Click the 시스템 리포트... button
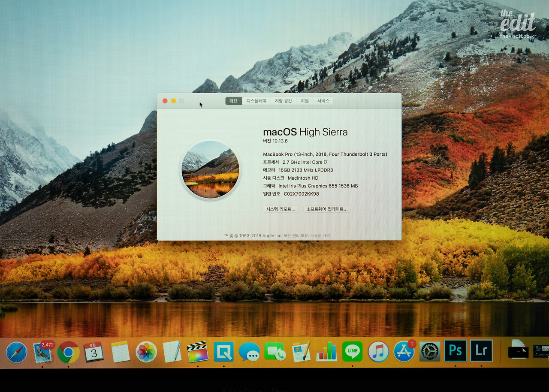Image resolution: width=549 pixels, height=392 pixels. [281, 209]
